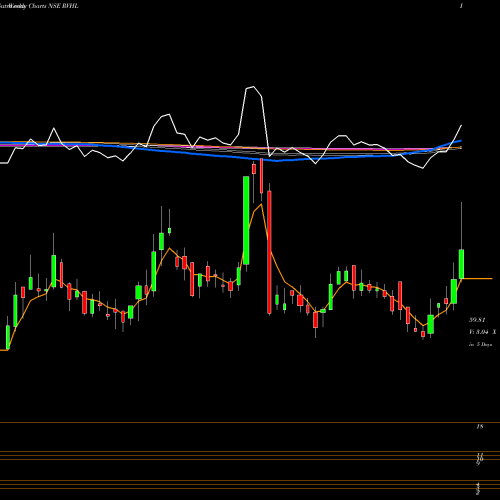Click the price value 39.81

click(477, 320)
